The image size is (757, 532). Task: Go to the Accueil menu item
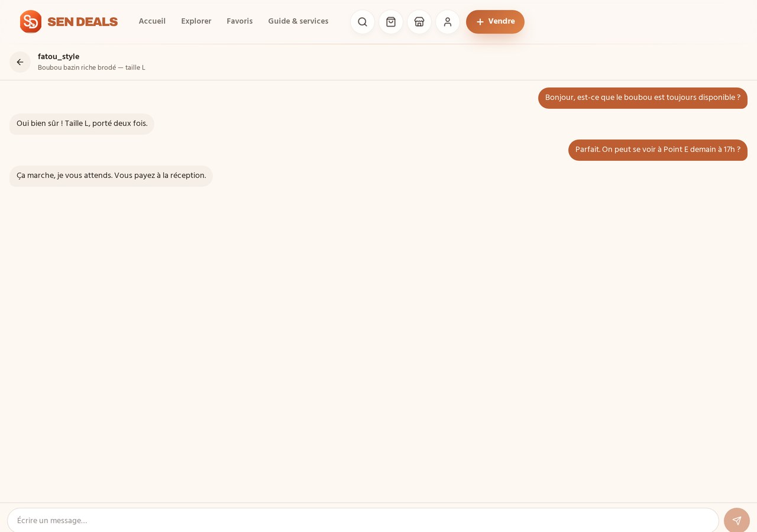(x=152, y=21)
